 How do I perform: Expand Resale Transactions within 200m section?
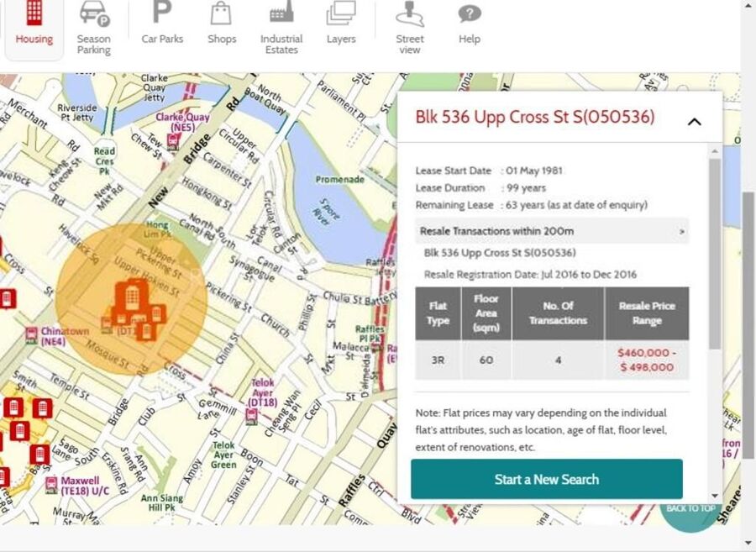pyautogui.click(x=552, y=231)
